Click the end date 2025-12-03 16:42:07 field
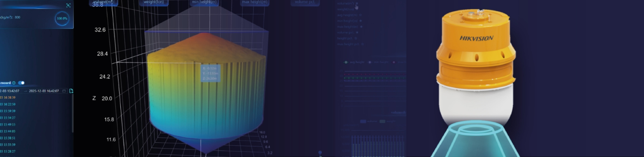 coord(44,91)
